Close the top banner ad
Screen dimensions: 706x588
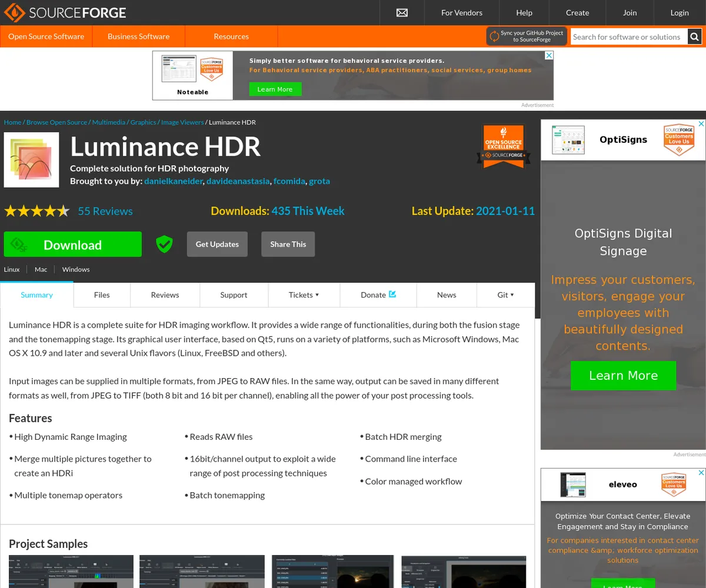pyautogui.click(x=549, y=55)
